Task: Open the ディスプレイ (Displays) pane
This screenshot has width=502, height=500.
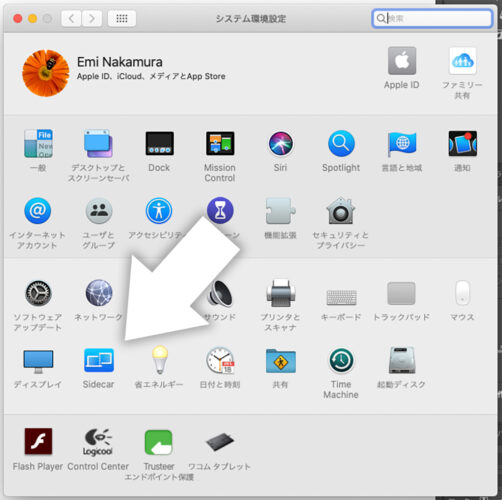Action: (38, 361)
